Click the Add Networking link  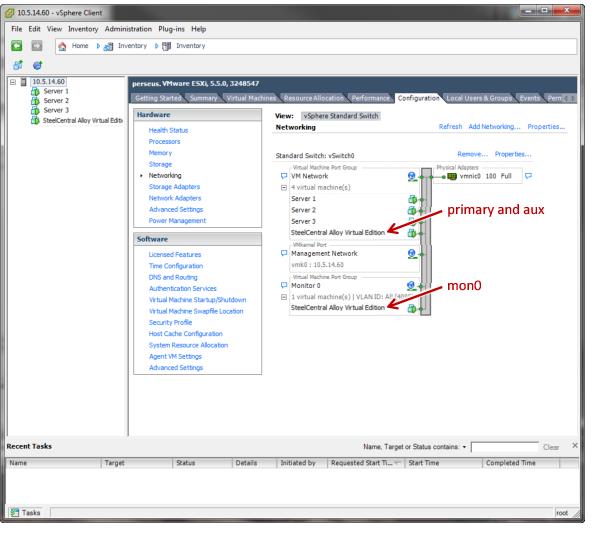pyautogui.click(x=494, y=127)
